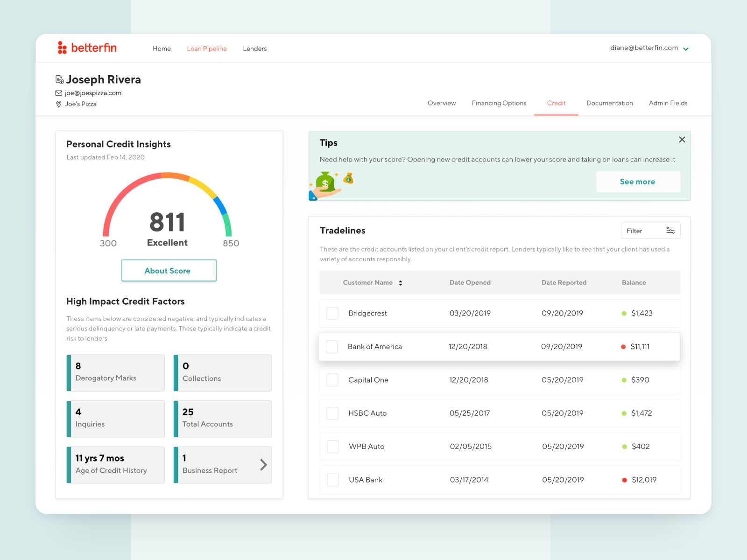Click the About Score button
This screenshot has height=560, width=747.
[x=169, y=271]
